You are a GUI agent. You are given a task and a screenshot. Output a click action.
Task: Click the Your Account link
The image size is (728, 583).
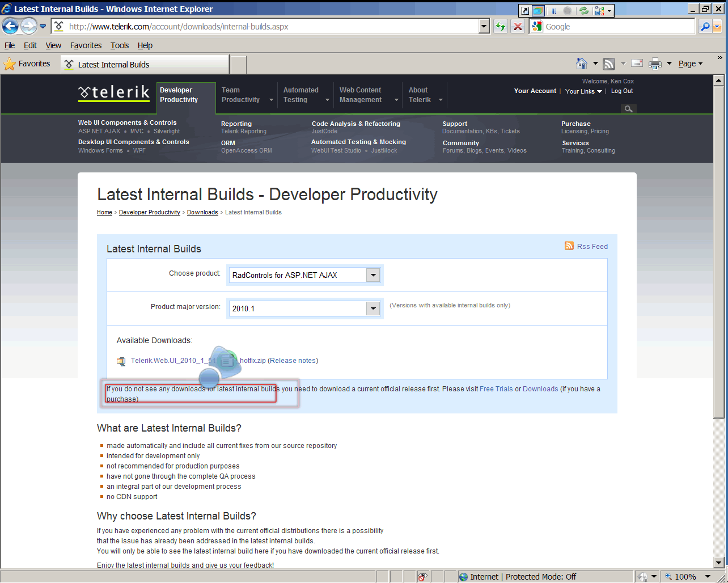tap(535, 91)
